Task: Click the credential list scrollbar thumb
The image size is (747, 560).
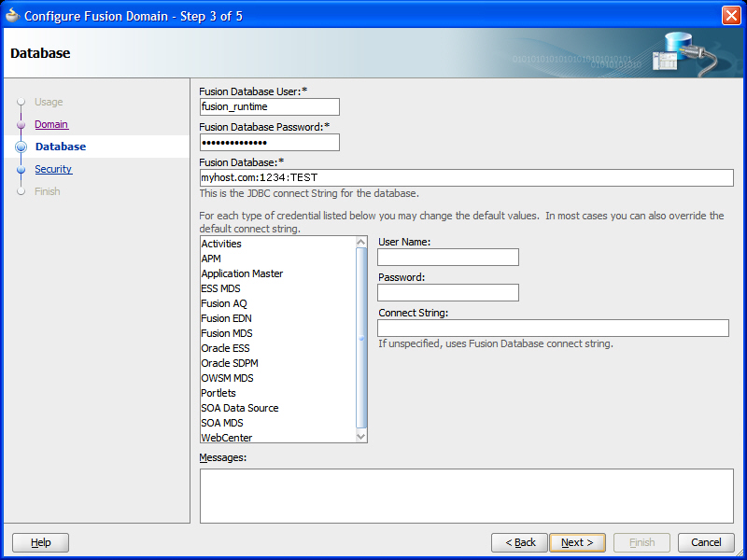Action: tap(361, 338)
